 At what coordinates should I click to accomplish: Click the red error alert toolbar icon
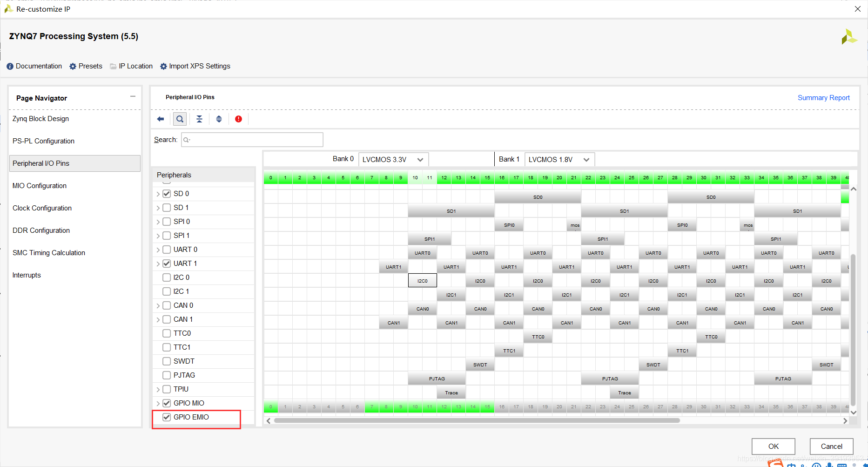(x=238, y=119)
